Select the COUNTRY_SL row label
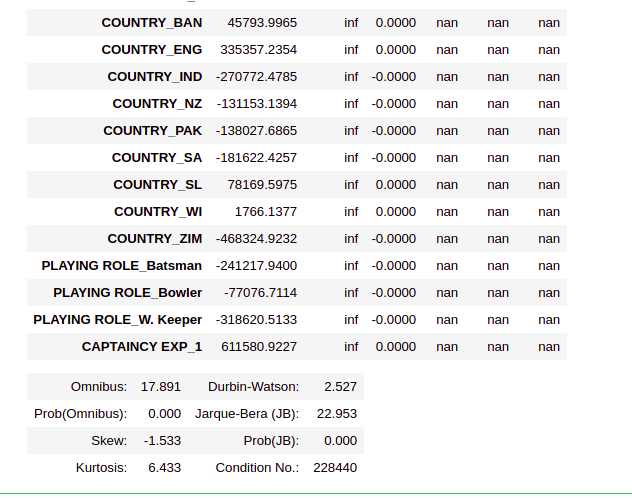This screenshot has width=632, height=499. (x=158, y=185)
